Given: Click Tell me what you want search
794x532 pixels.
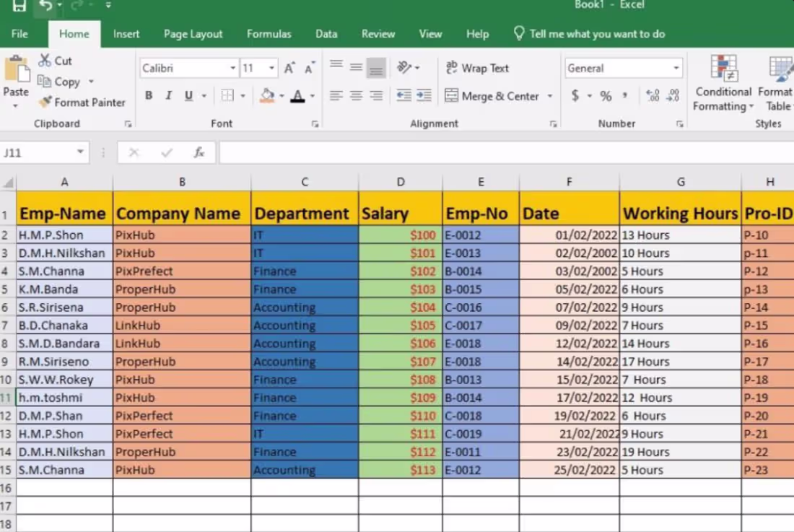Looking at the screenshot, I should [590, 34].
